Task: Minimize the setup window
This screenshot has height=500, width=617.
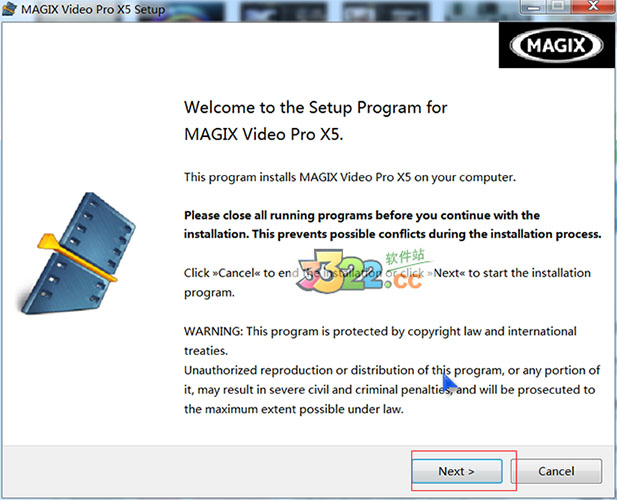Action: [x=534, y=6]
